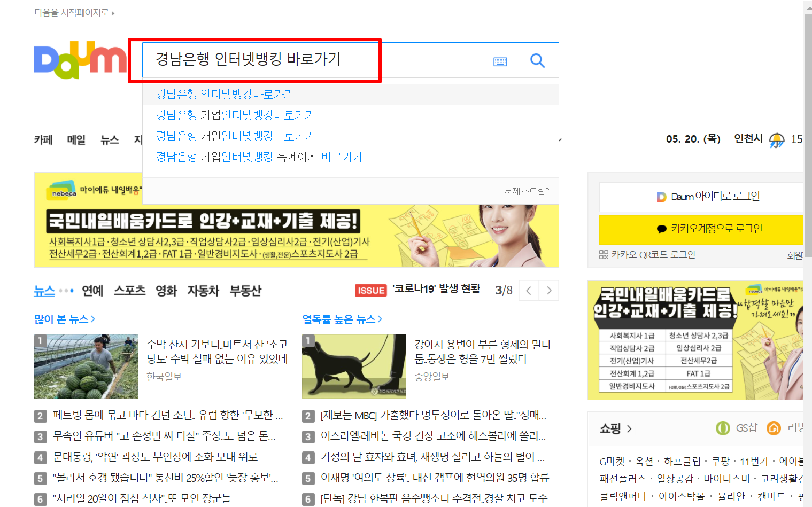This screenshot has height=507, width=812.
Task: Open headline 수박 산지 가보니 article
Action: click(217, 352)
